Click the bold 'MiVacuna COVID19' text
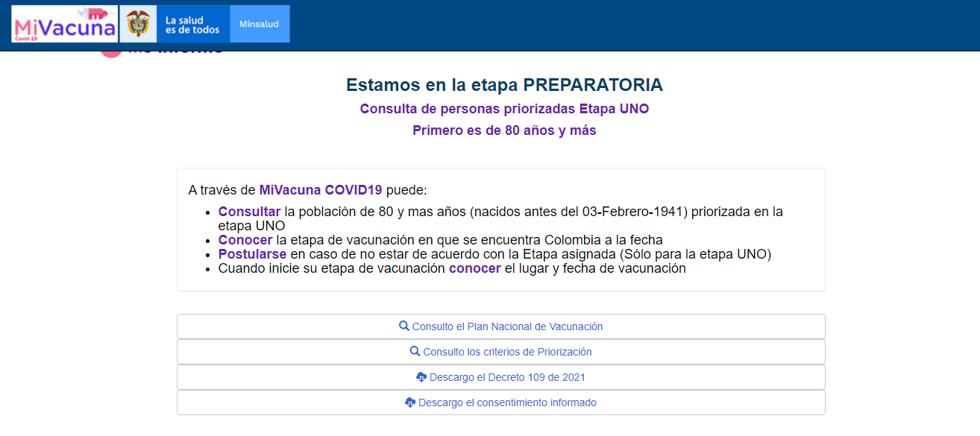980x436 pixels. point(321,190)
